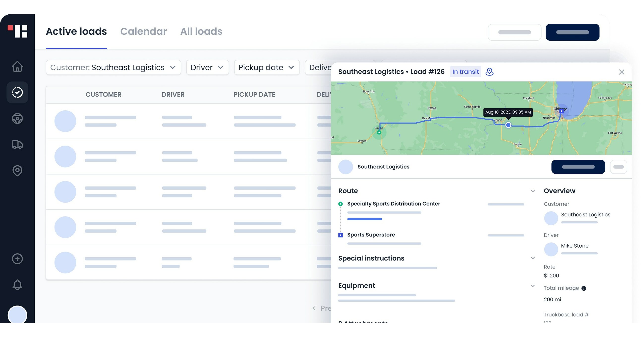Click the truck icon in the sidebar
The height and width of the screenshot is (337, 644).
(x=17, y=144)
